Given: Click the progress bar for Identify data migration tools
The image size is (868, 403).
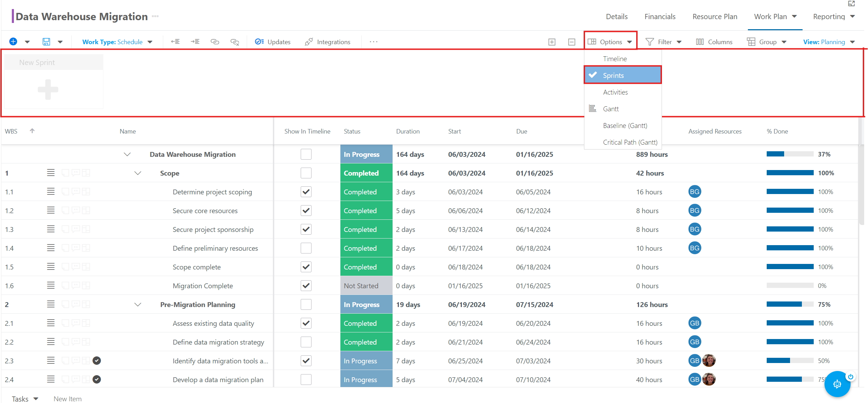Looking at the screenshot, I should pos(790,361).
